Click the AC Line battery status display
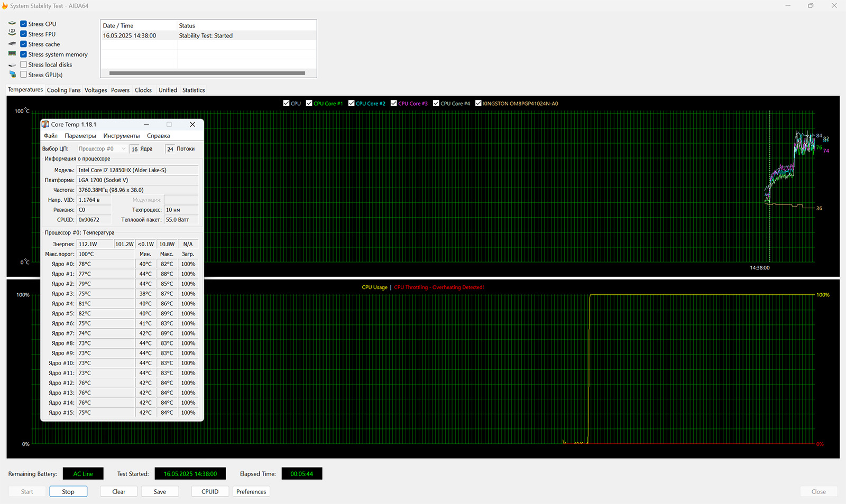The width and height of the screenshot is (846, 504). (x=83, y=474)
